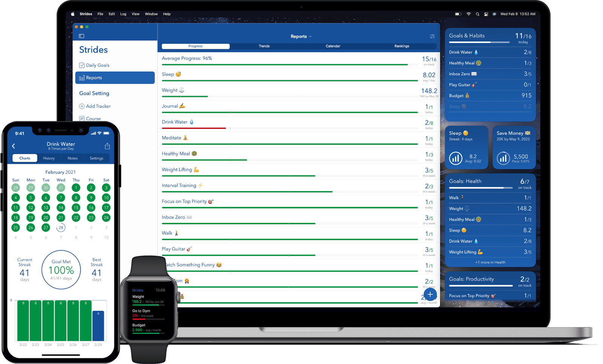Open the Edit menu
Image resolution: width=603 pixels, height=364 pixels.
(112, 14)
